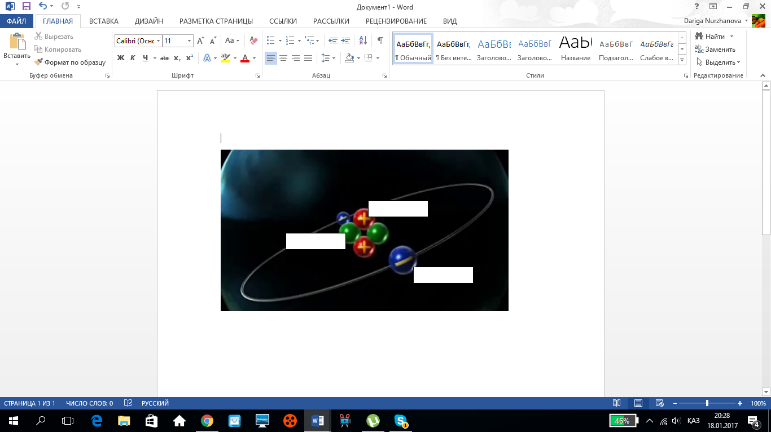
Task: Switch to the ССЫЛКИ tab
Action: pos(283,21)
